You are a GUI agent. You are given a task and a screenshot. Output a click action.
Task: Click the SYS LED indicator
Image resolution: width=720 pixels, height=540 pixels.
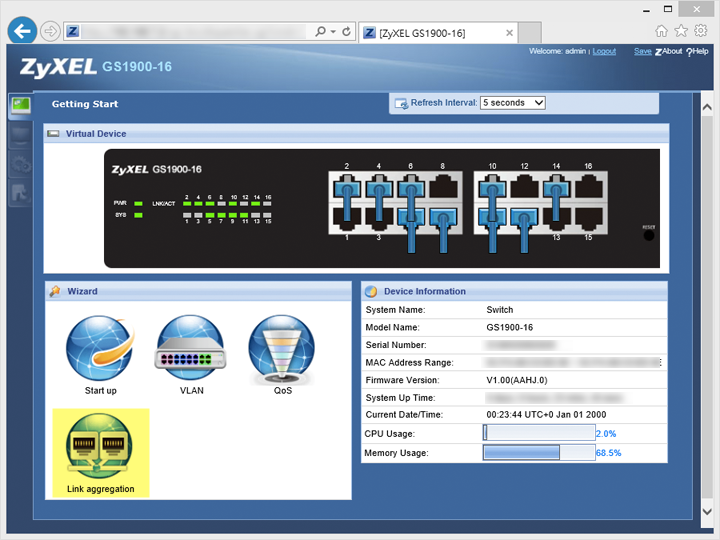[138, 215]
